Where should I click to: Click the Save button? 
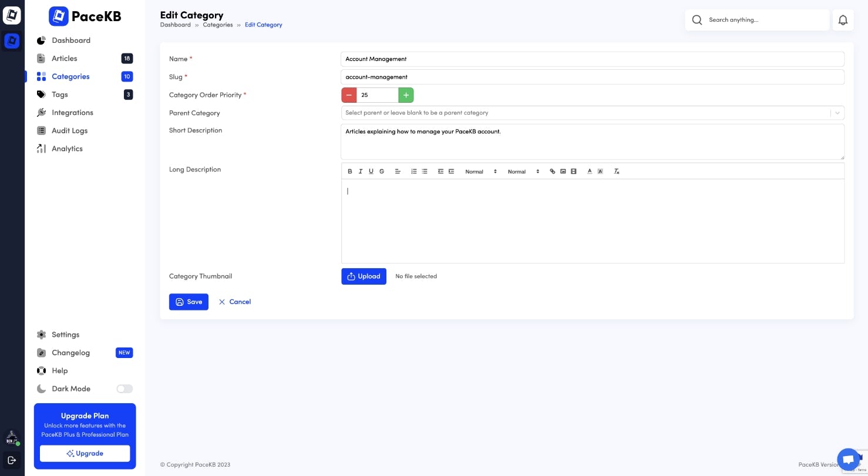coord(189,301)
